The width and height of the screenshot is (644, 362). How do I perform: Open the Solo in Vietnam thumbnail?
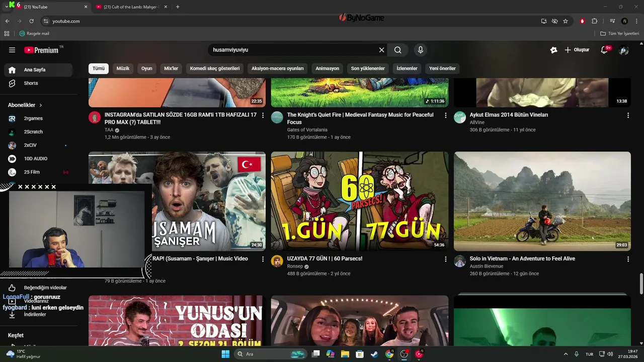tap(542, 201)
